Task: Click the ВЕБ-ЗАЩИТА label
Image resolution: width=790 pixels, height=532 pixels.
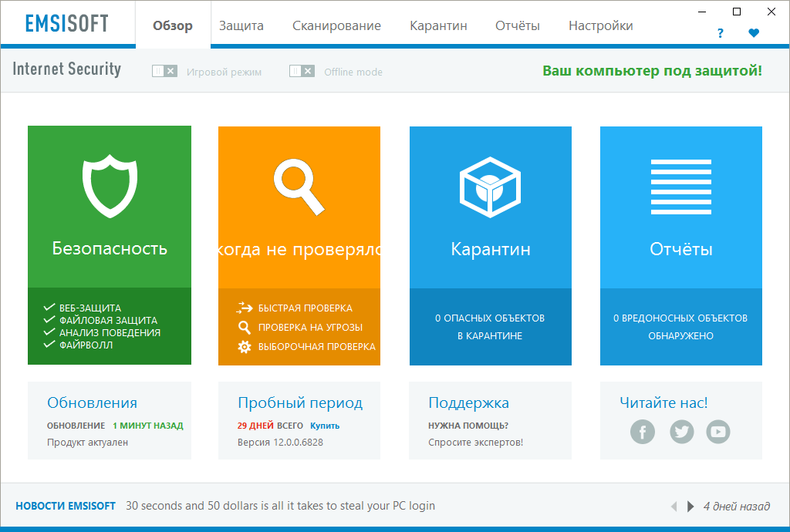Action: [x=90, y=308]
